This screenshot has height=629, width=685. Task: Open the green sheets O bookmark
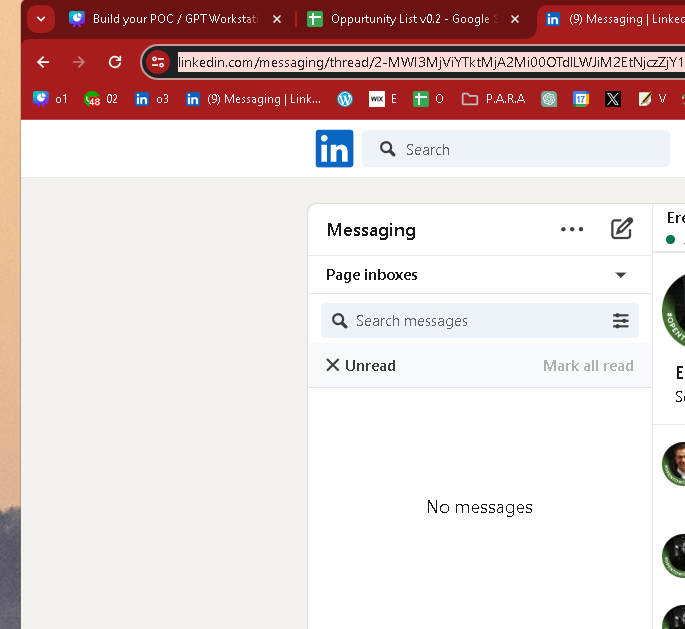tap(428, 99)
